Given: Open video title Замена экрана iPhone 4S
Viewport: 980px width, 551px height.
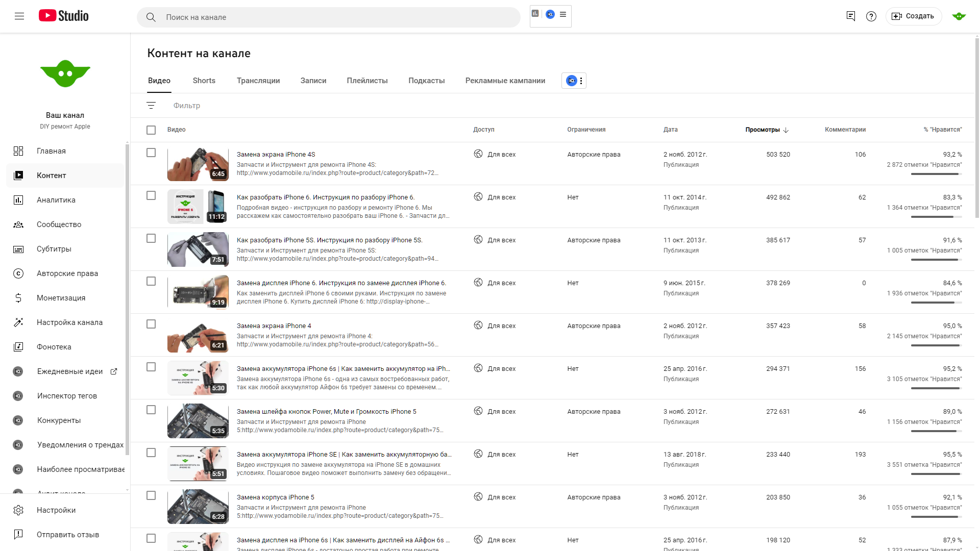Looking at the screenshot, I should coord(276,155).
